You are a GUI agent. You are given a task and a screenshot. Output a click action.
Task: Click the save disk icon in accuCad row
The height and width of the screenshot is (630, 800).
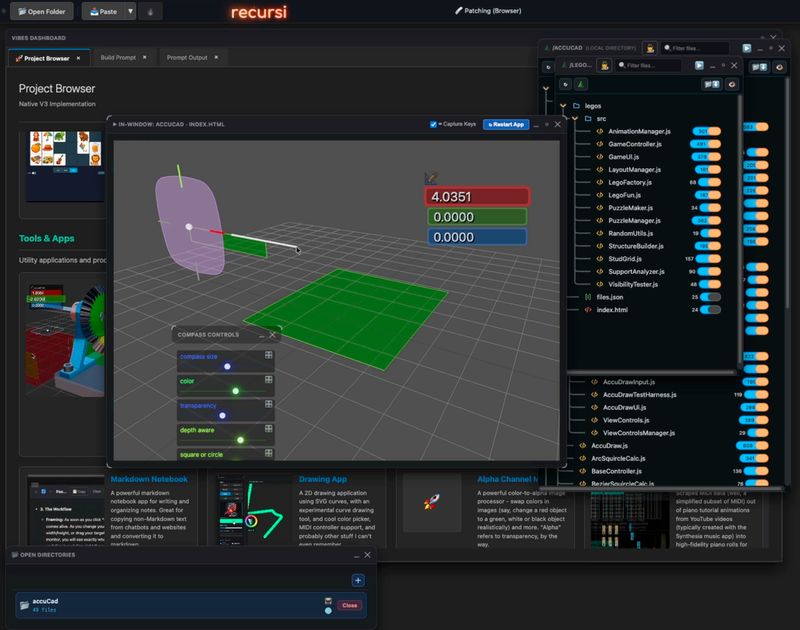click(x=328, y=601)
